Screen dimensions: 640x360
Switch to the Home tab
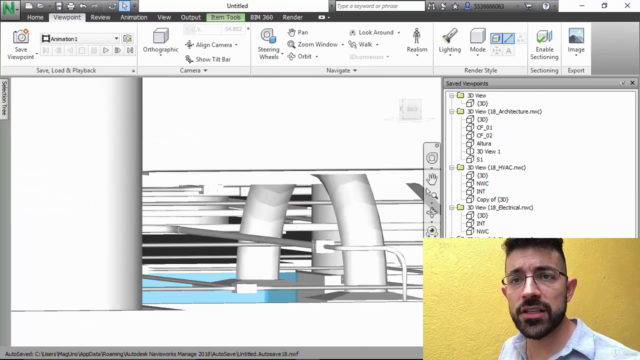(35, 17)
